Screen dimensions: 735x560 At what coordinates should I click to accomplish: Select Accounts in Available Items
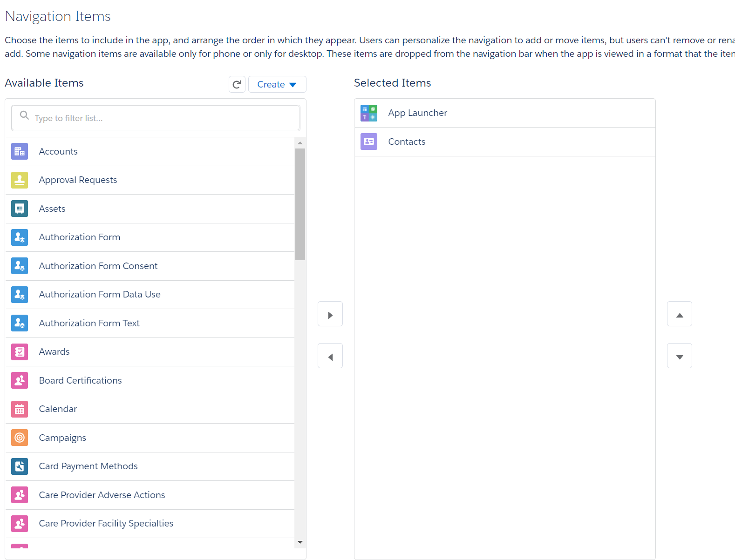pos(150,151)
